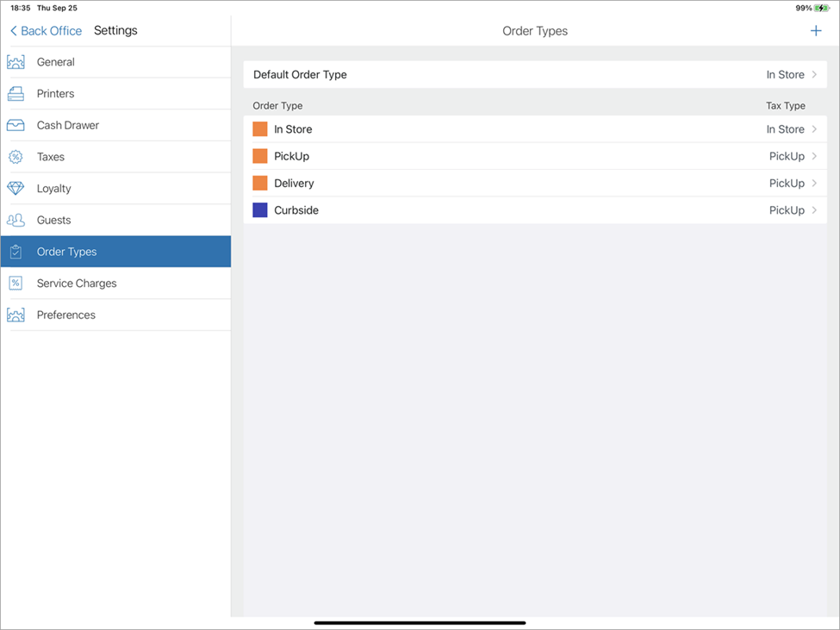840x630 pixels.
Task: Click the PickUp tax type for Curbside row
Action: [x=787, y=210]
